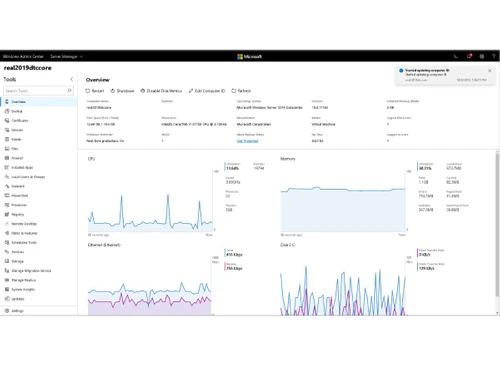The image size is (500, 375).
Task: Open the Storage tool
Action: (39, 261)
